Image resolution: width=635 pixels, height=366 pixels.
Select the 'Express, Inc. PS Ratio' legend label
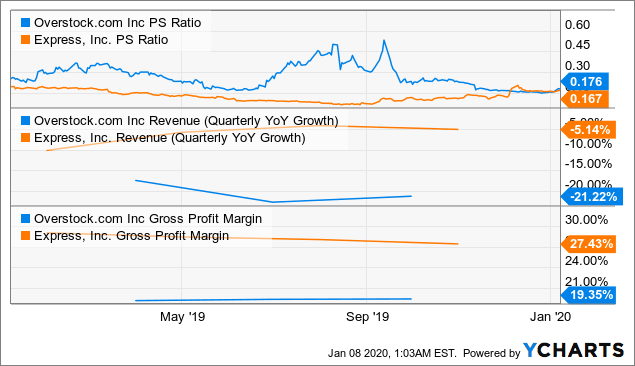(101, 40)
